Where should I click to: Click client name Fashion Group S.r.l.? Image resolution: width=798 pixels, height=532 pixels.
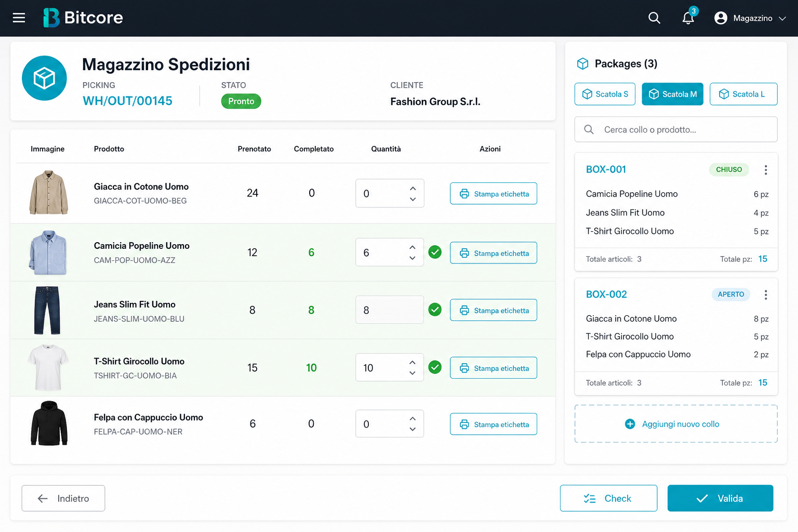tap(435, 102)
